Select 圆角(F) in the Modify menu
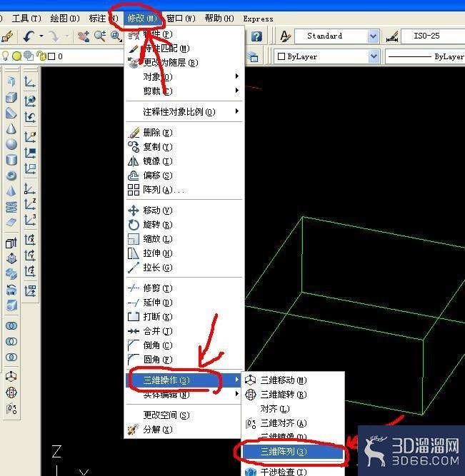Screen dimensions: 465x476 point(185,360)
